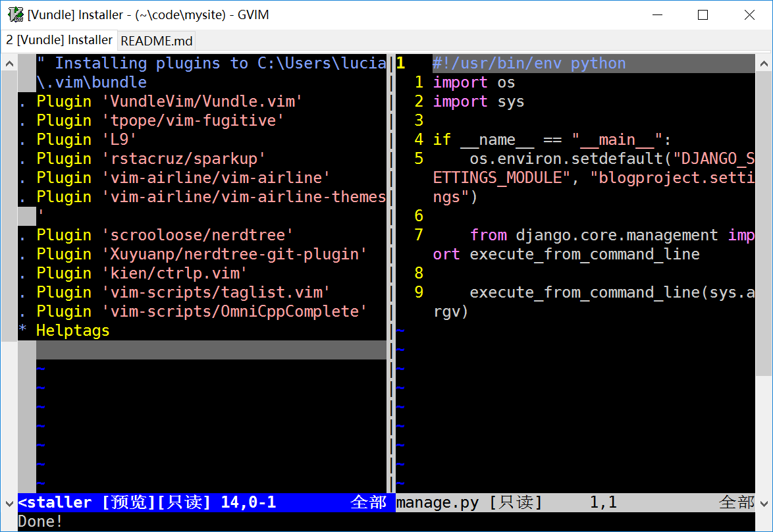Click the Plugin 'vim-scripts/taglist.vim' line
The width and height of the screenshot is (773, 532).
click(183, 292)
